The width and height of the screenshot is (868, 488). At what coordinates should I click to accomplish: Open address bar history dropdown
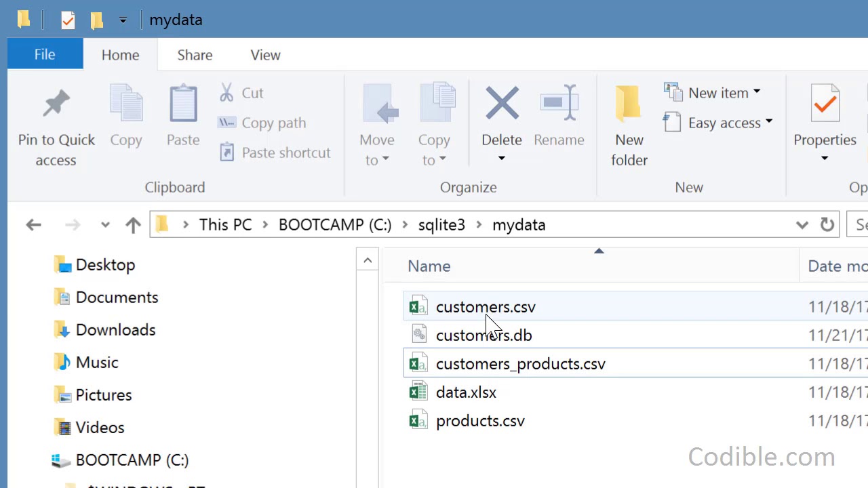802,225
